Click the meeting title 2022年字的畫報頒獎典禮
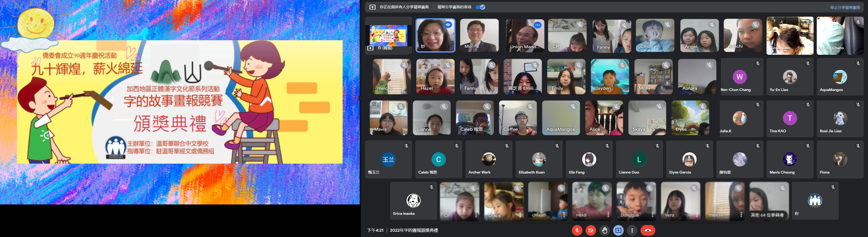This screenshot has height=237, width=868. point(414,230)
